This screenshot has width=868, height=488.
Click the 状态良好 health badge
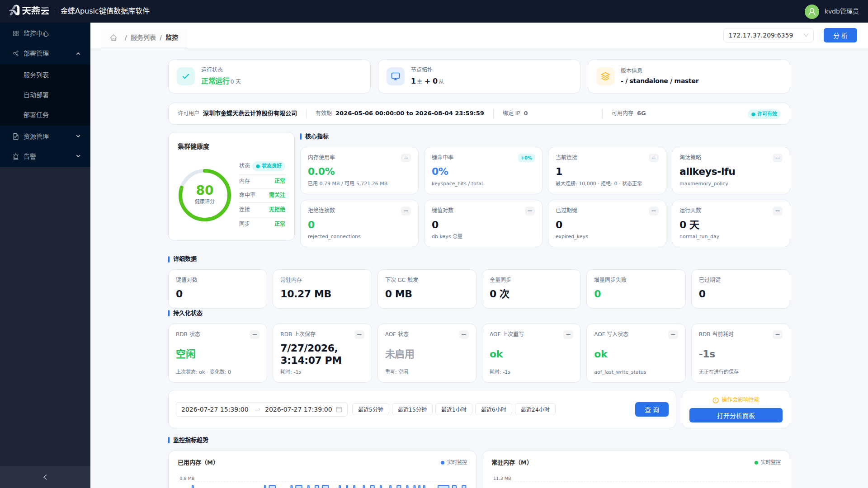coord(269,166)
